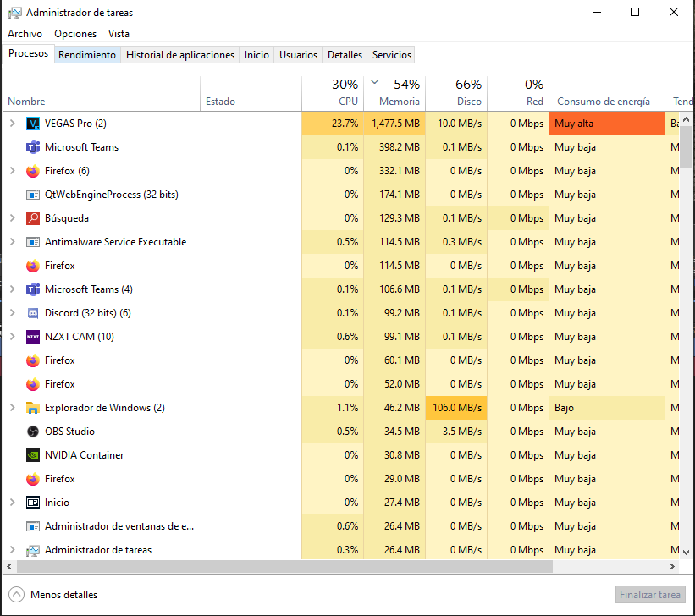Click the Administrador de tareas row icon
695x616 pixels.
[x=33, y=550]
